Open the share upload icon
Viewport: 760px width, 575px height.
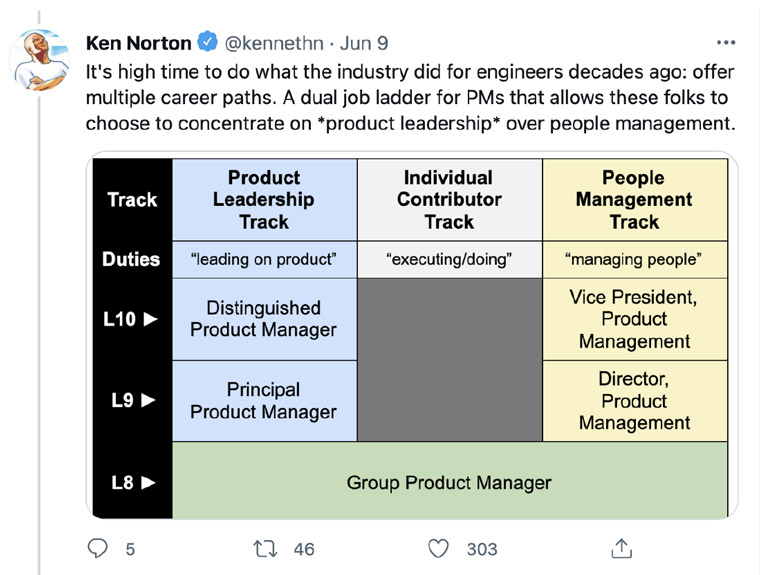click(x=621, y=548)
